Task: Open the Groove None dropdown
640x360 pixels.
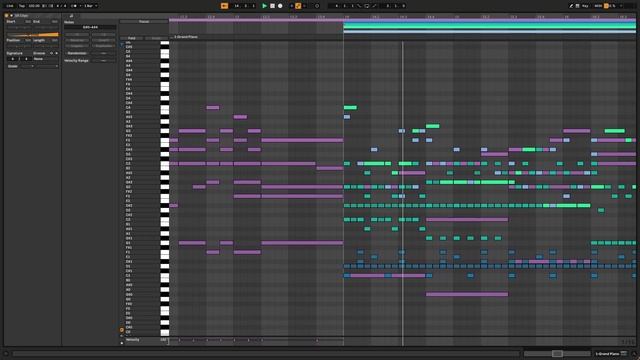Action: pos(45,59)
